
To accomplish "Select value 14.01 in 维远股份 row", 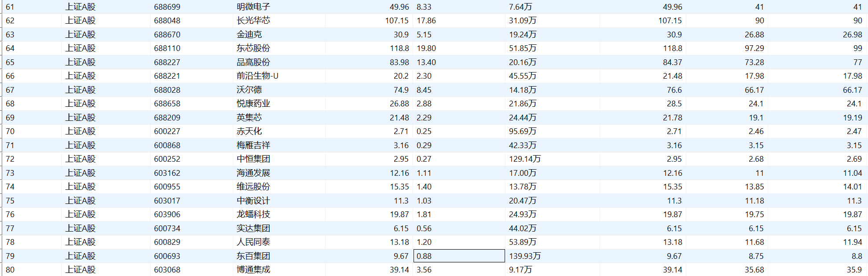I will click(x=853, y=187).
